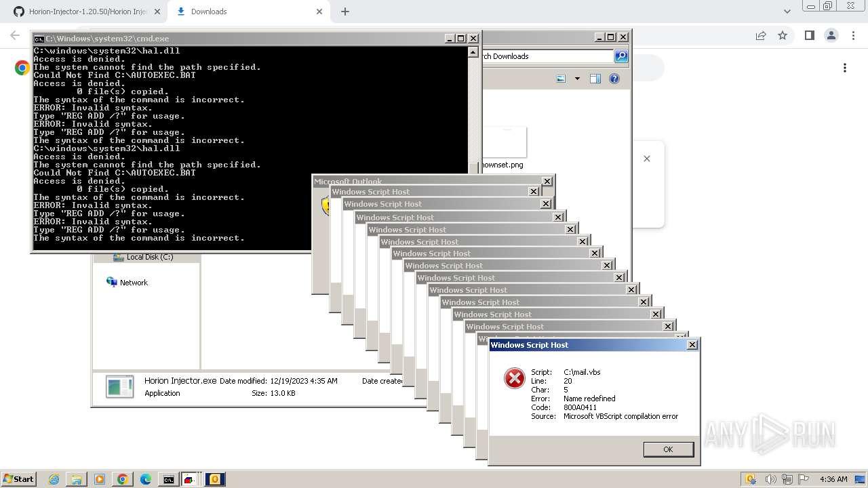Open Explorer help via question mark icon
This screenshot has height=488, width=868.
point(614,79)
